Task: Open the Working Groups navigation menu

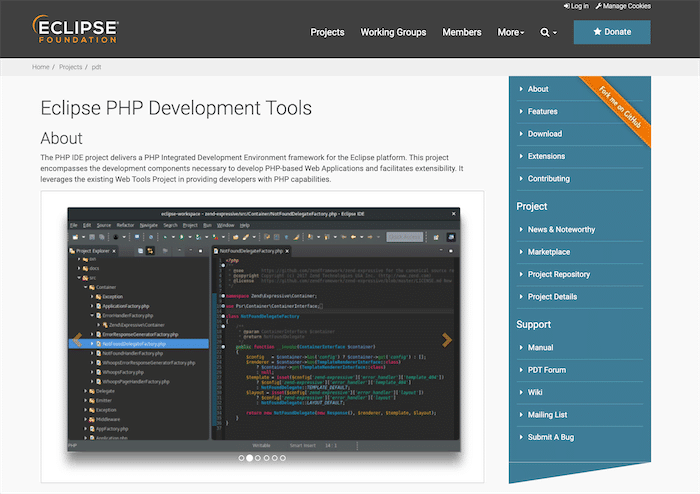Action: pyautogui.click(x=393, y=32)
